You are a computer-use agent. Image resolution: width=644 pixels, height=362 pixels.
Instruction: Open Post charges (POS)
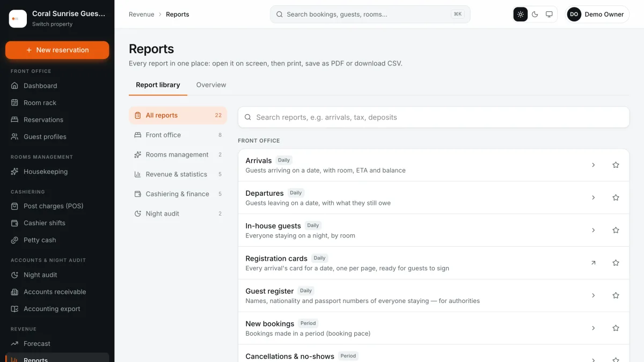pos(57,206)
